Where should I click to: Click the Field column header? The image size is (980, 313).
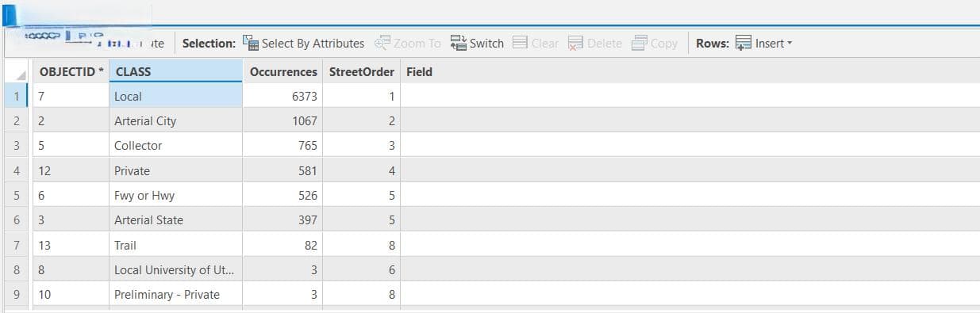419,71
